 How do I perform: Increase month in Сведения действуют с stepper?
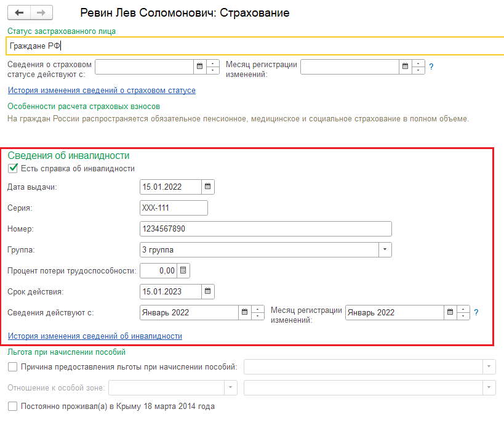coord(257,309)
